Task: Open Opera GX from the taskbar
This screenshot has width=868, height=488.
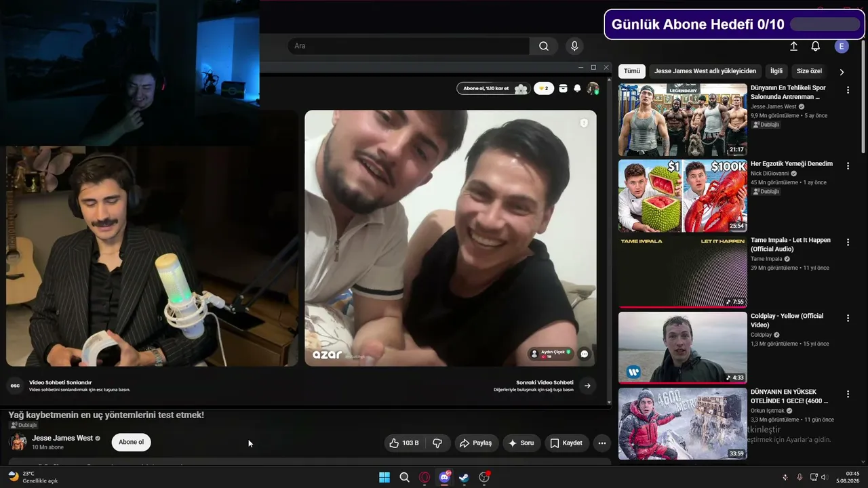Action: tap(425, 477)
